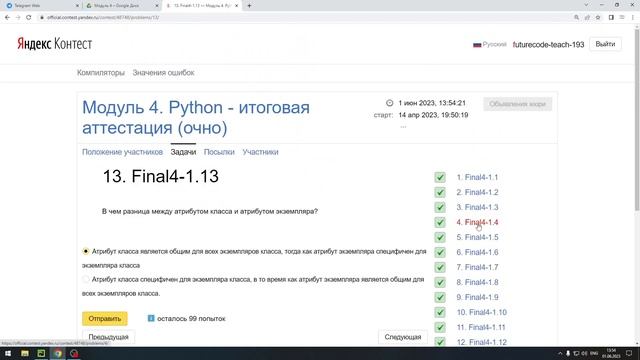Click the green checkmark next to Final4-1.9
The height and width of the screenshot is (360, 640).
pyautogui.click(x=440, y=297)
